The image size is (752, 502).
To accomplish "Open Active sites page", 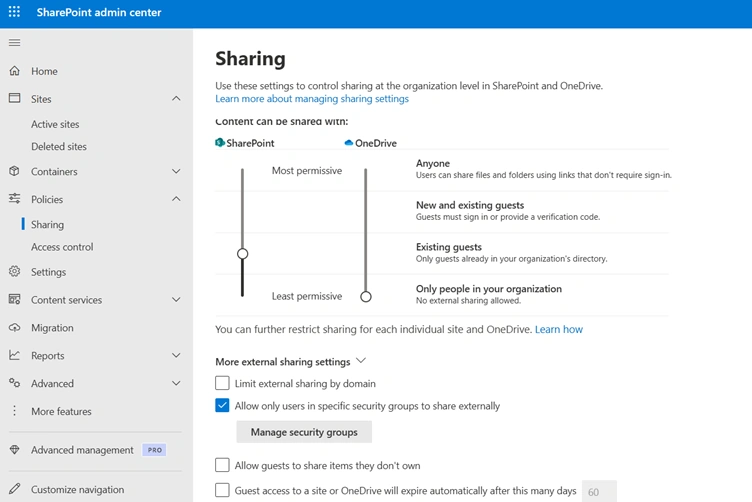I will pyautogui.click(x=55, y=124).
